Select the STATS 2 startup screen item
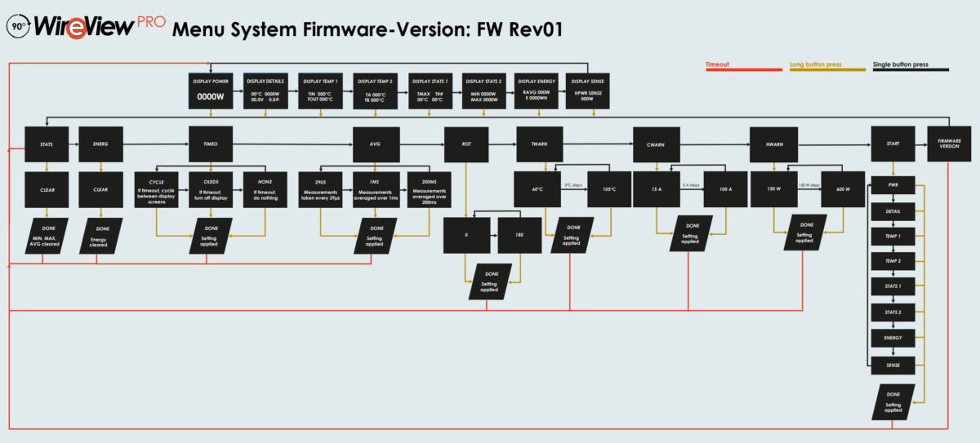Viewport: 980px width, 443px height. [x=893, y=312]
